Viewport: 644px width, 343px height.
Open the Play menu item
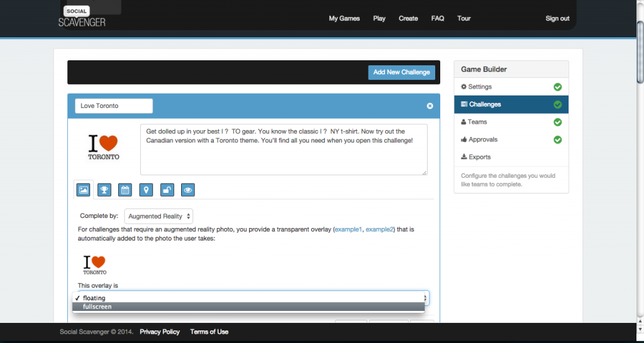point(379,18)
